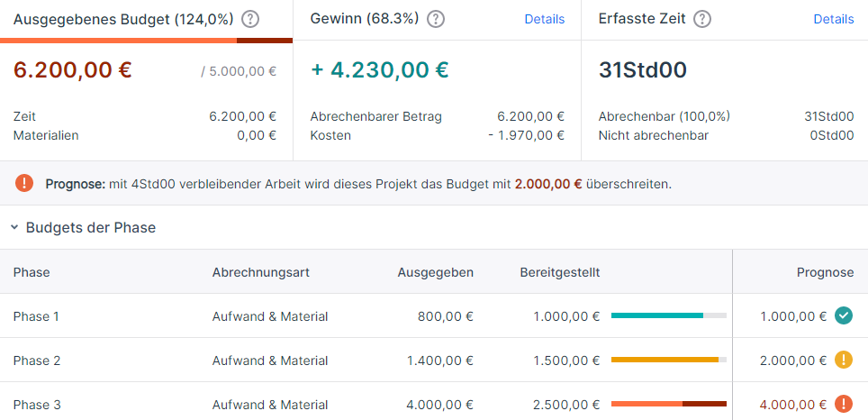Click help icon beside Gewinn heading

click(x=436, y=20)
